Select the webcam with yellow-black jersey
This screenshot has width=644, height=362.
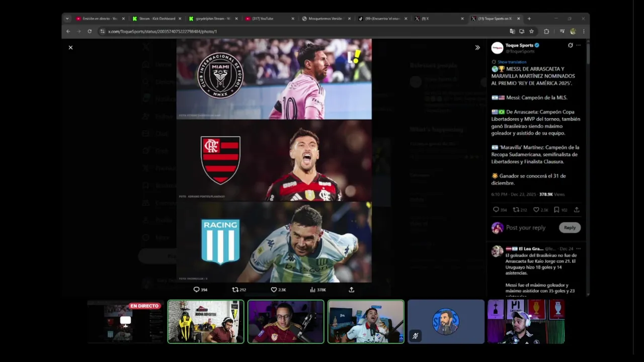click(206, 322)
